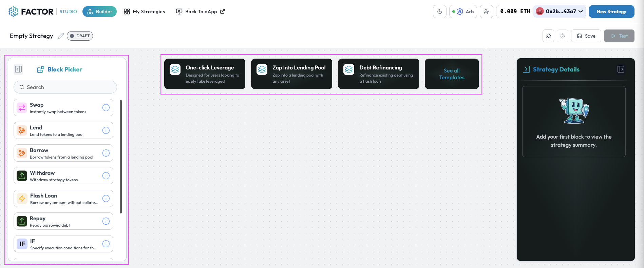This screenshot has width=644, height=268.
Task: Click the eraser clear-canvas icon
Action: pyautogui.click(x=548, y=36)
